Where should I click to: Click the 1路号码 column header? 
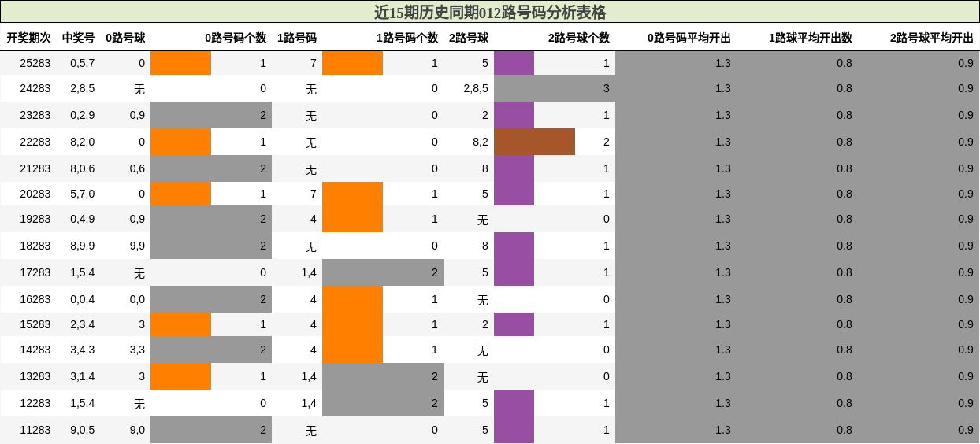(297, 38)
